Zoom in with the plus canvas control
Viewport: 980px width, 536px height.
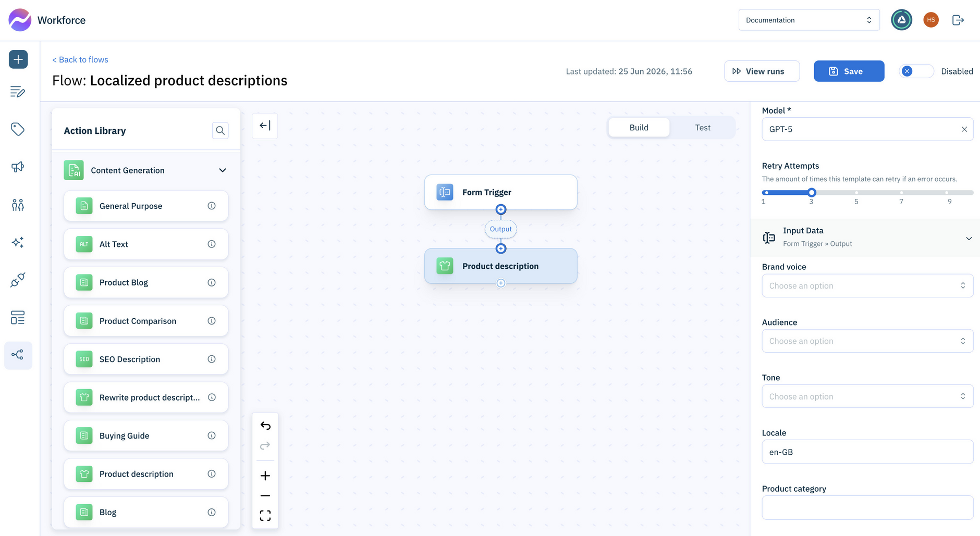tap(265, 476)
